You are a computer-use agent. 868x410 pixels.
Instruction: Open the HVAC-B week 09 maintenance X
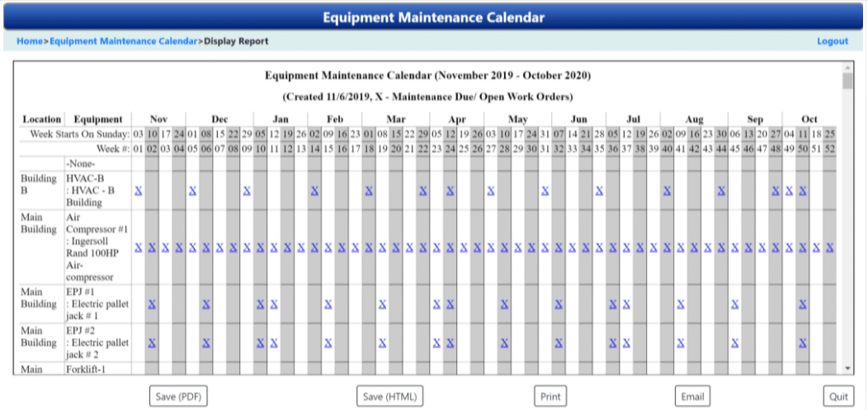click(247, 191)
